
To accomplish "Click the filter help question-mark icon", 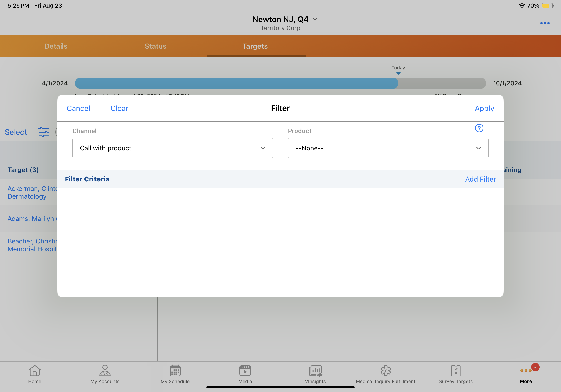I will pyautogui.click(x=479, y=128).
